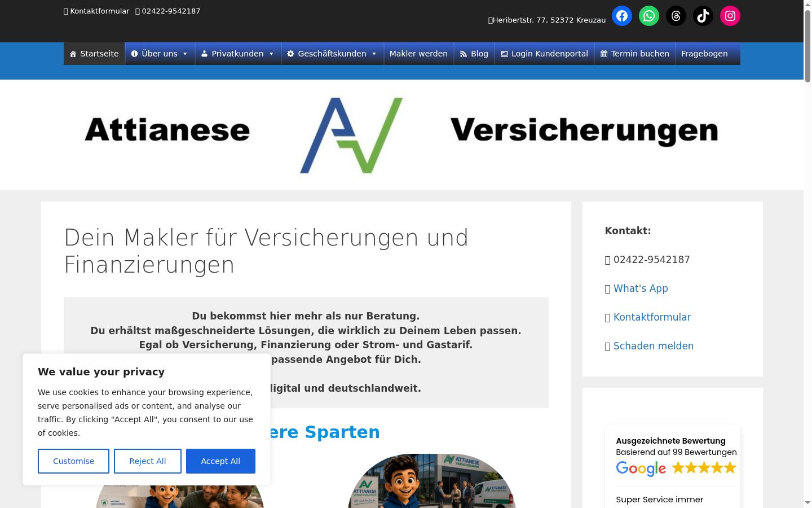Go to Startseite in the navigation
The width and height of the screenshot is (812, 508).
(x=94, y=54)
